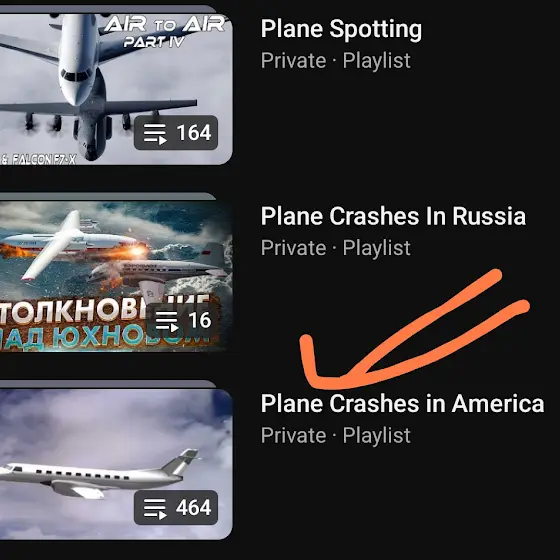Click the playlist queue icon beside 464

point(155,508)
